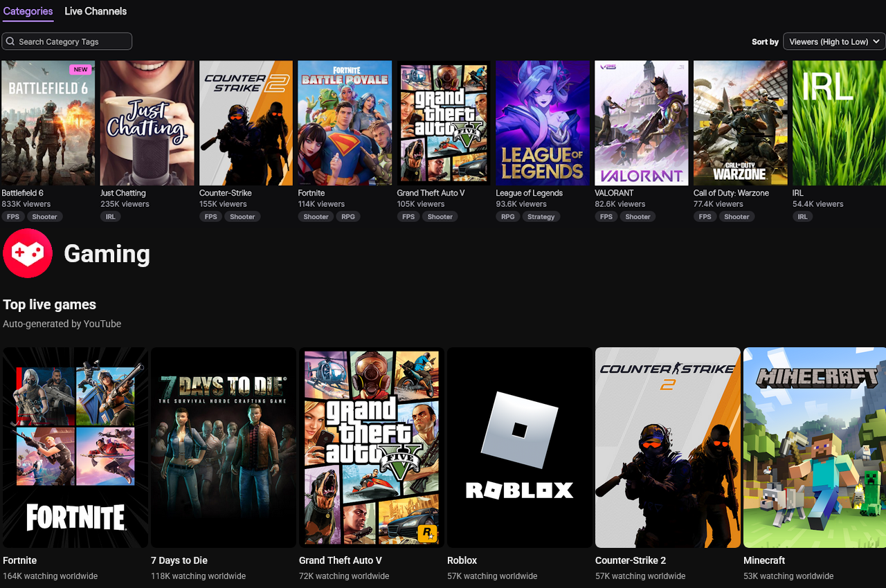Click the League of Legends title link
The image size is (886, 588).
(x=530, y=193)
